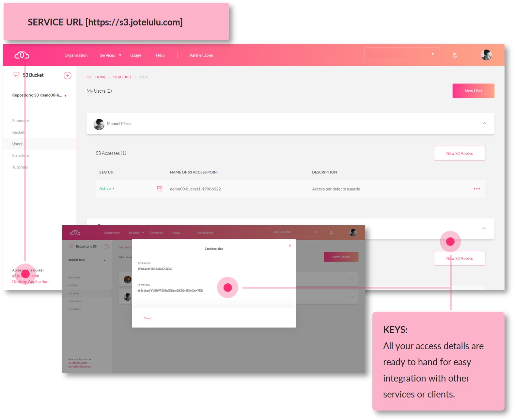
Task: Open the three-dot options for demo00-bucket1 access
Action: click(x=477, y=189)
